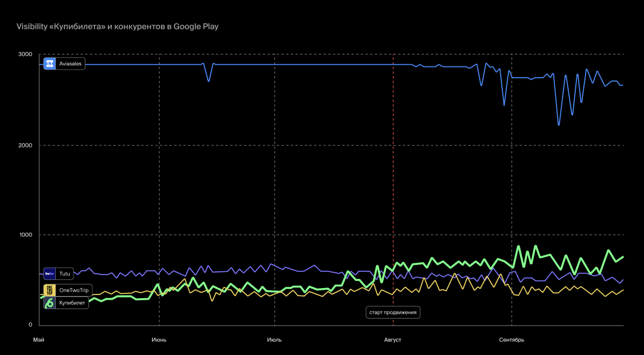Click the OneTwoTrip logo icon
The image size is (644, 355).
pos(50,290)
